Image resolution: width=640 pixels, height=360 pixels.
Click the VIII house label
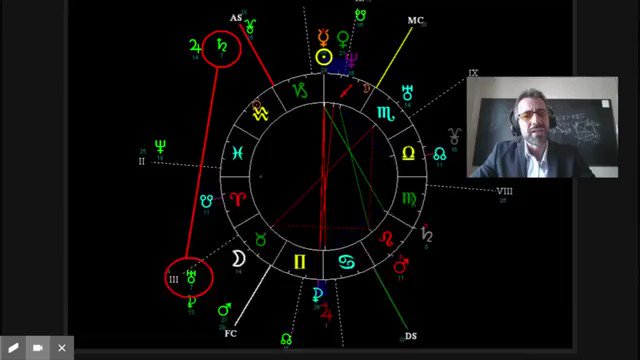504,191
